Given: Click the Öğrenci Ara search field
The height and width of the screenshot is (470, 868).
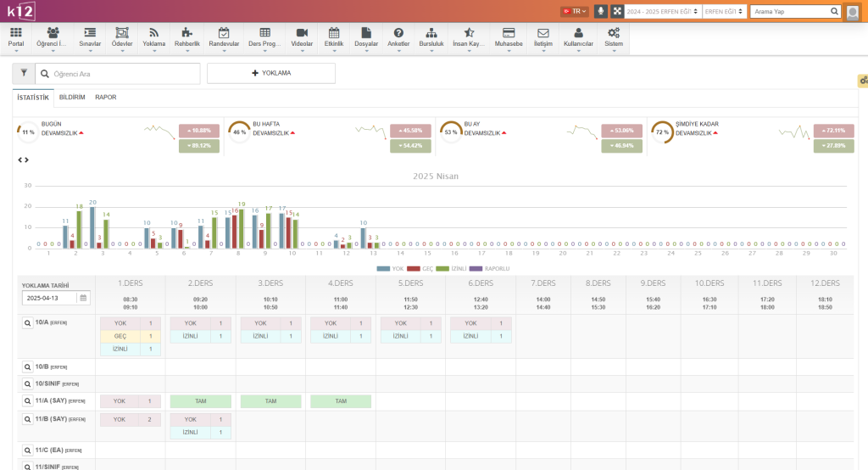Looking at the screenshot, I should (x=123, y=74).
